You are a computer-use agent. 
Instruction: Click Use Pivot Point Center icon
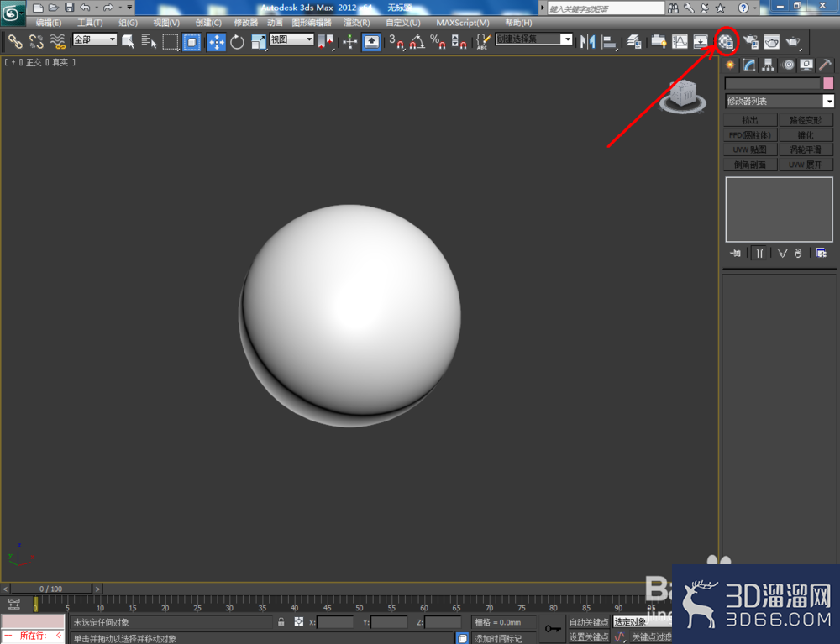pos(326,41)
